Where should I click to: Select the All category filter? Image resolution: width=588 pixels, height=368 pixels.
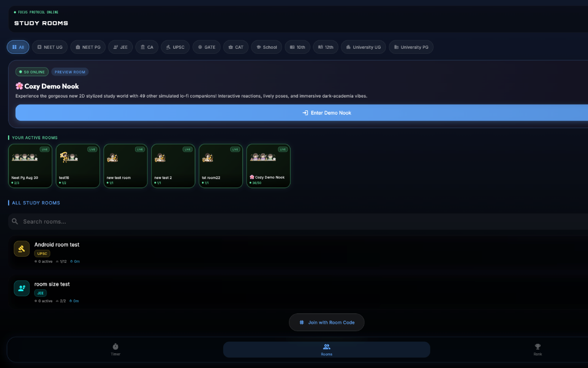click(x=18, y=47)
